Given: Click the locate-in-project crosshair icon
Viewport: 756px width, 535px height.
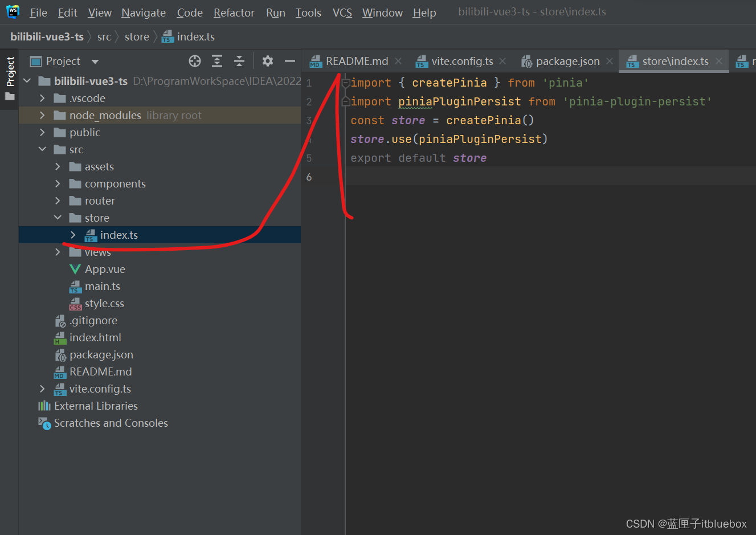Looking at the screenshot, I should (x=195, y=61).
